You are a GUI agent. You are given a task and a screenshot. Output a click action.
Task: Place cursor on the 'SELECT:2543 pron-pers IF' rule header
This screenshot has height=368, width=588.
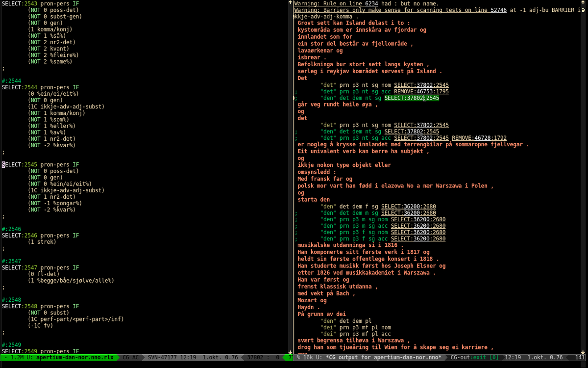click(41, 3)
